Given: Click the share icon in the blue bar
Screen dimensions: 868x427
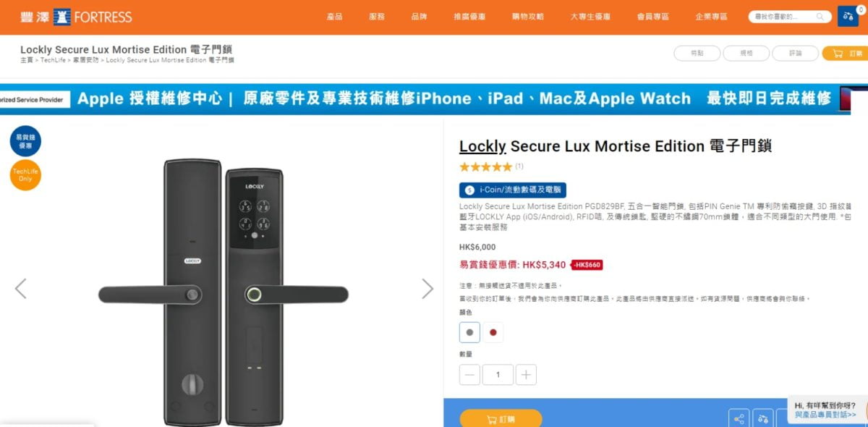Looking at the screenshot, I should pos(739,418).
